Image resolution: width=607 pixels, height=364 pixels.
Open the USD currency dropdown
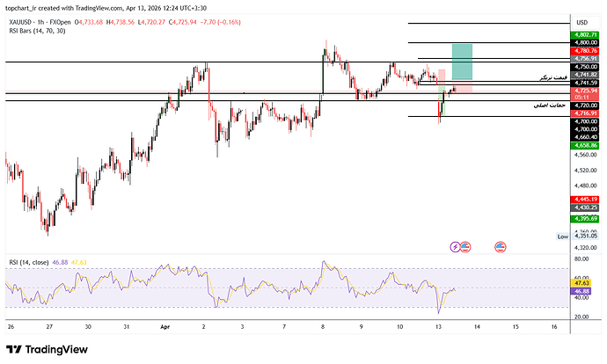(x=581, y=23)
